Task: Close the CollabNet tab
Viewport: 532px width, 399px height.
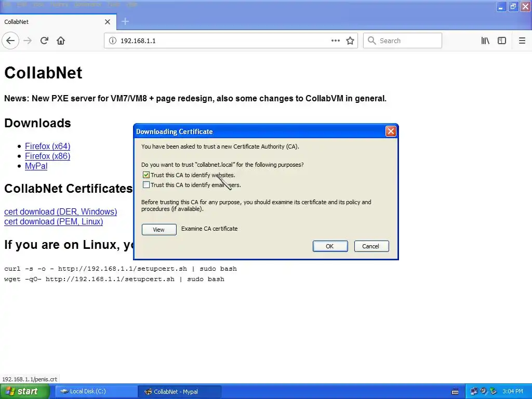Action: coord(108,22)
